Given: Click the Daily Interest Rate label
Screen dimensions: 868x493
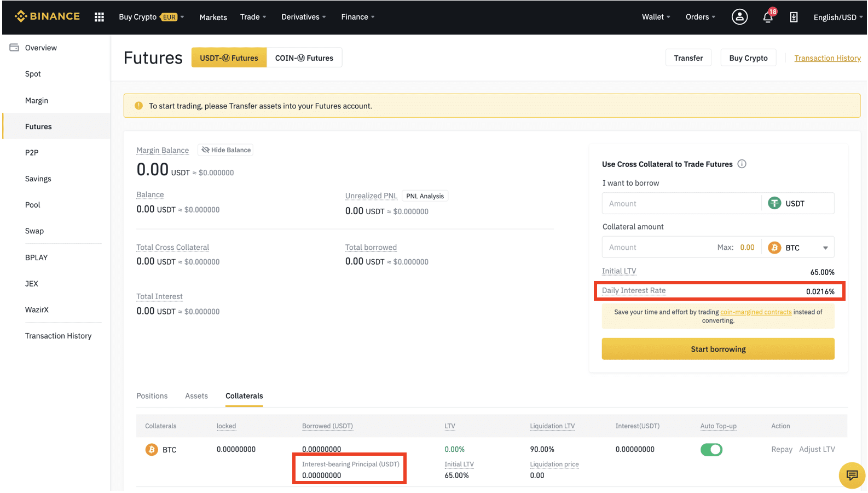Looking at the screenshot, I should tap(634, 290).
